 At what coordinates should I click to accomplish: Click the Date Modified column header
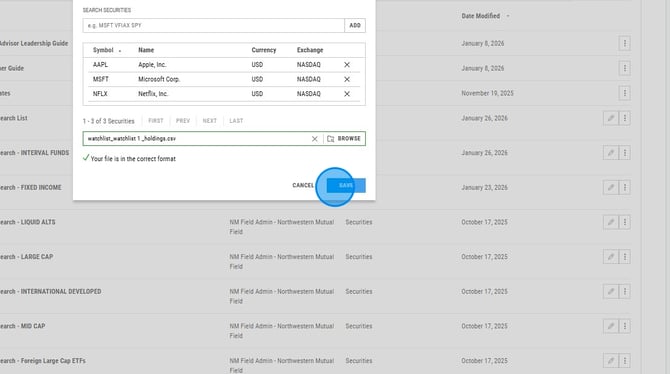(x=481, y=16)
